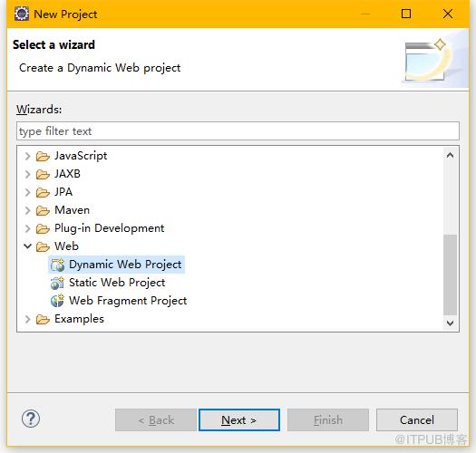The width and height of the screenshot is (476, 453).
Task: Click the Web folder icon
Action: (x=43, y=246)
